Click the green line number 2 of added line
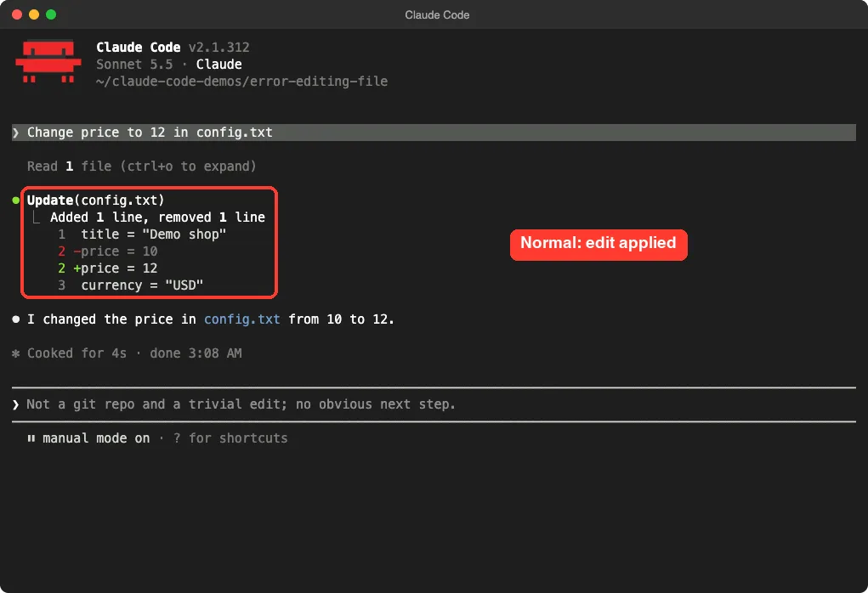The width and height of the screenshot is (868, 593). coord(61,268)
